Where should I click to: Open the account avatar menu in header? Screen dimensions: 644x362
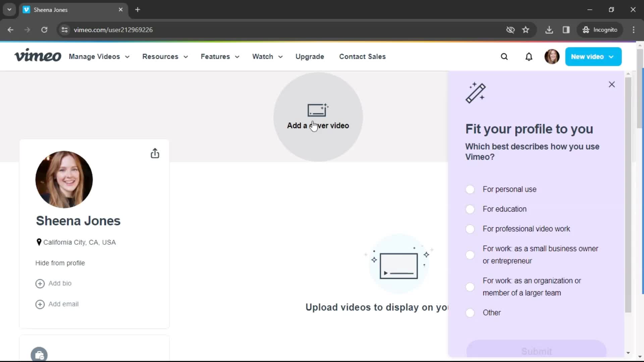coord(552,57)
